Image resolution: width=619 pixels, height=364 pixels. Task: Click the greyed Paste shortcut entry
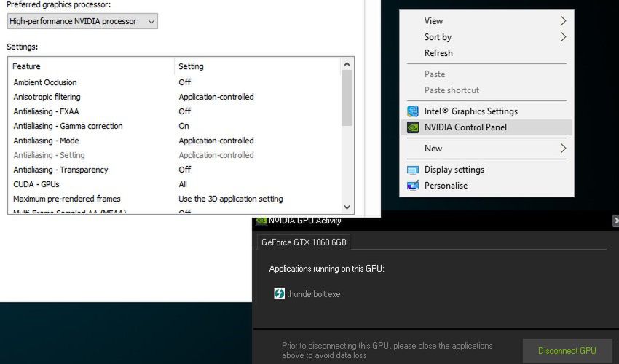(486, 90)
